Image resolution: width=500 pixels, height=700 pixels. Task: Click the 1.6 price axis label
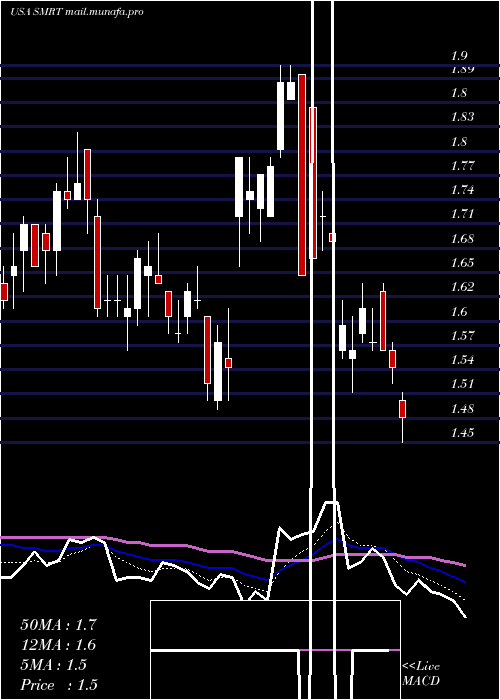click(x=459, y=311)
